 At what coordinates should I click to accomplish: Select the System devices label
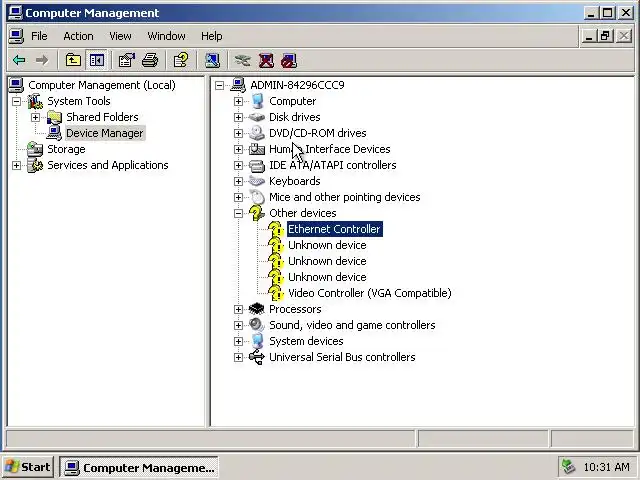306,341
